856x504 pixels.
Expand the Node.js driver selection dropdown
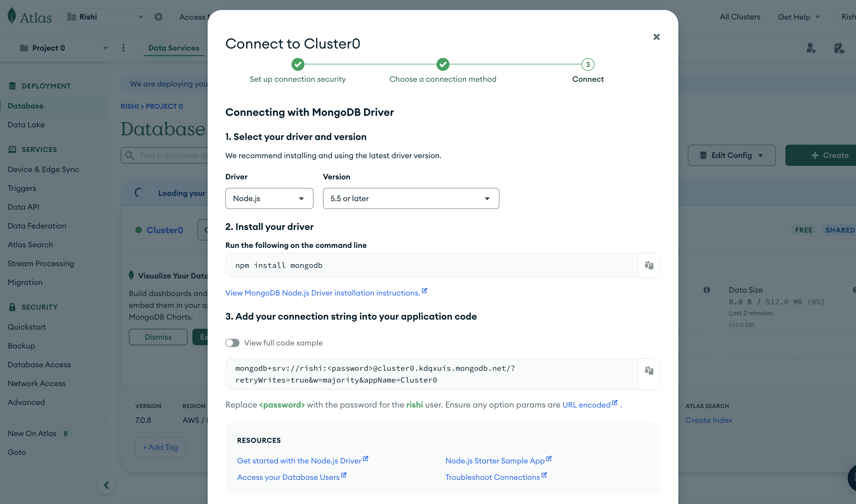click(269, 198)
